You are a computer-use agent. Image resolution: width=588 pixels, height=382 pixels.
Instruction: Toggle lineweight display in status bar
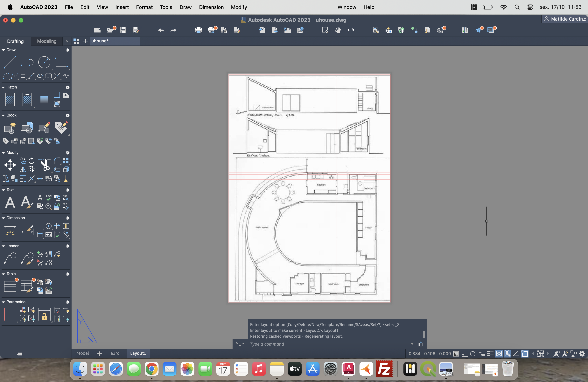490,354
